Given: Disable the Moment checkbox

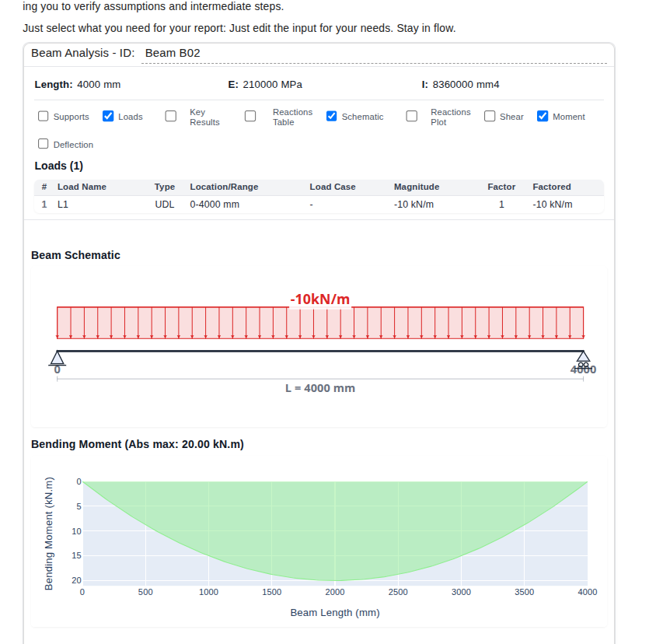Looking at the screenshot, I should click(542, 116).
